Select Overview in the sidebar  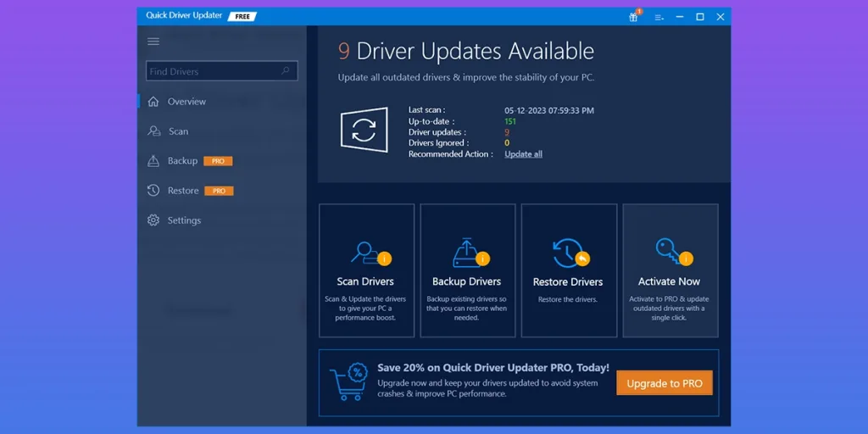(x=186, y=102)
